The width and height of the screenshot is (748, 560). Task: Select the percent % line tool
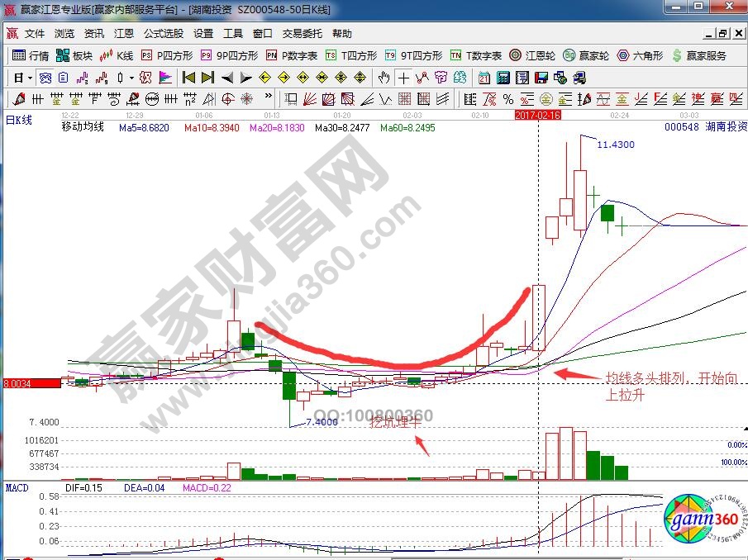[507, 99]
